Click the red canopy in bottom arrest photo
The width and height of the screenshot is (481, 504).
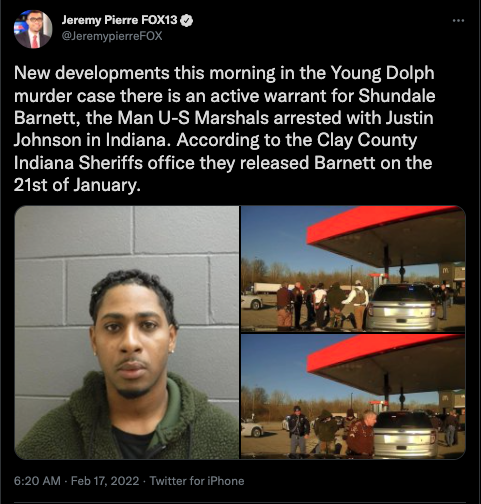[383, 353]
